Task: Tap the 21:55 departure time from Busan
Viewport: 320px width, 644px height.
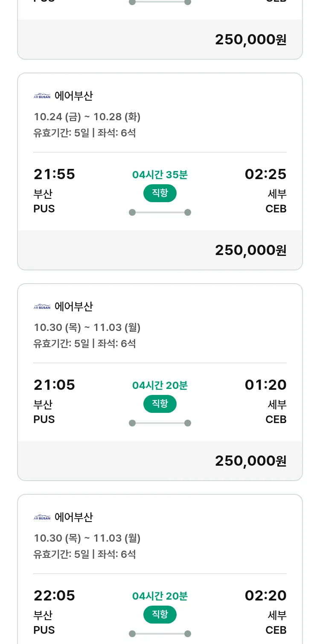Action: (54, 174)
